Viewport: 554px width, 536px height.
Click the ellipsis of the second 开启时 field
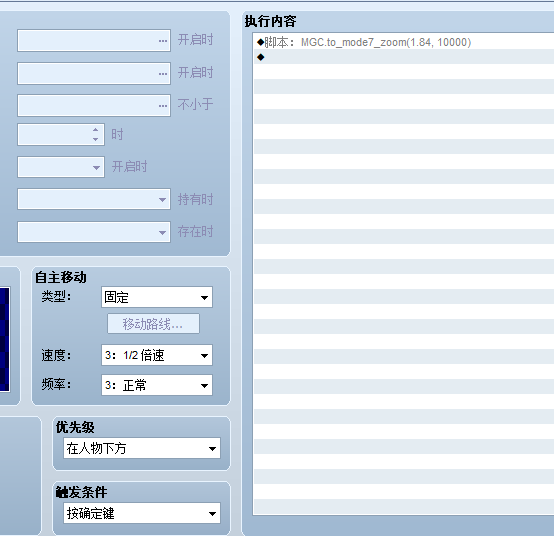coord(163,74)
